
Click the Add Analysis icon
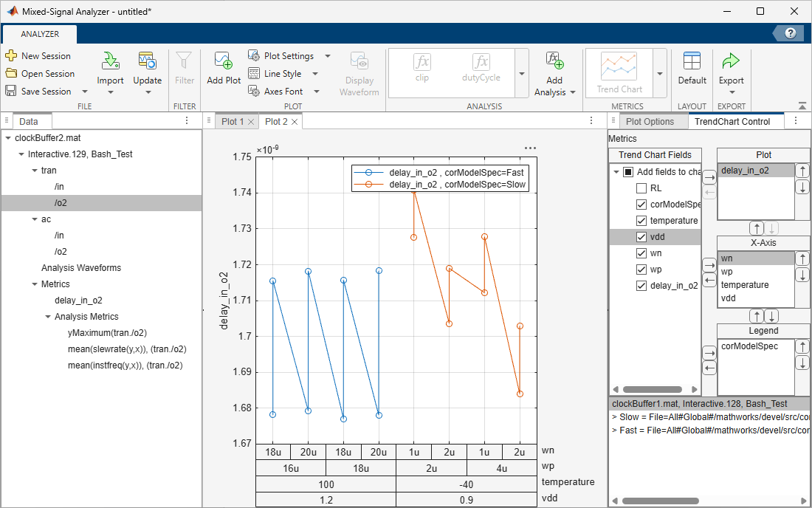point(554,61)
